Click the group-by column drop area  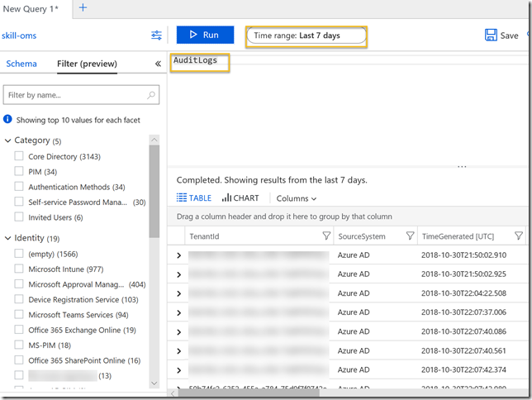click(x=348, y=217)
